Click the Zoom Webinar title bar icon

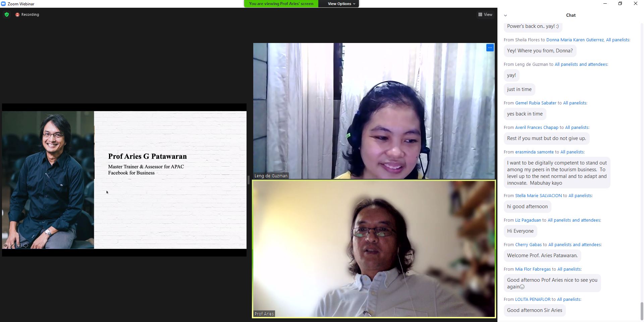(x=3, y=4)
